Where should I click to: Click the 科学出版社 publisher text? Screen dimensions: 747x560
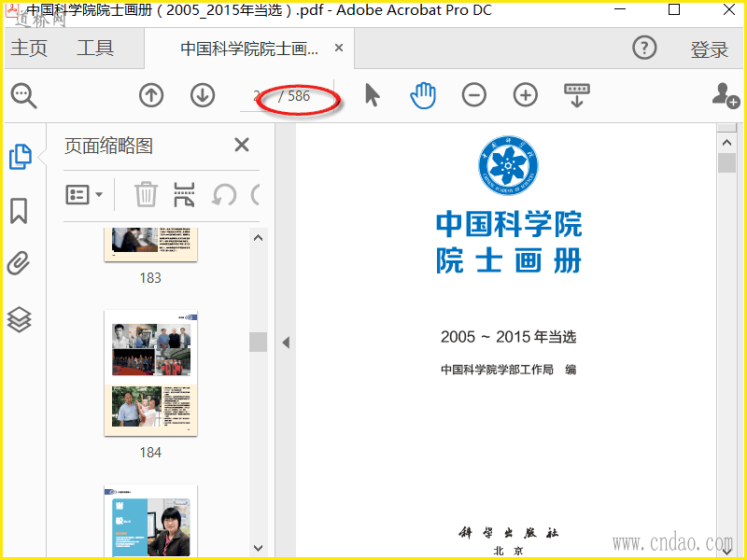click(508, 532)
